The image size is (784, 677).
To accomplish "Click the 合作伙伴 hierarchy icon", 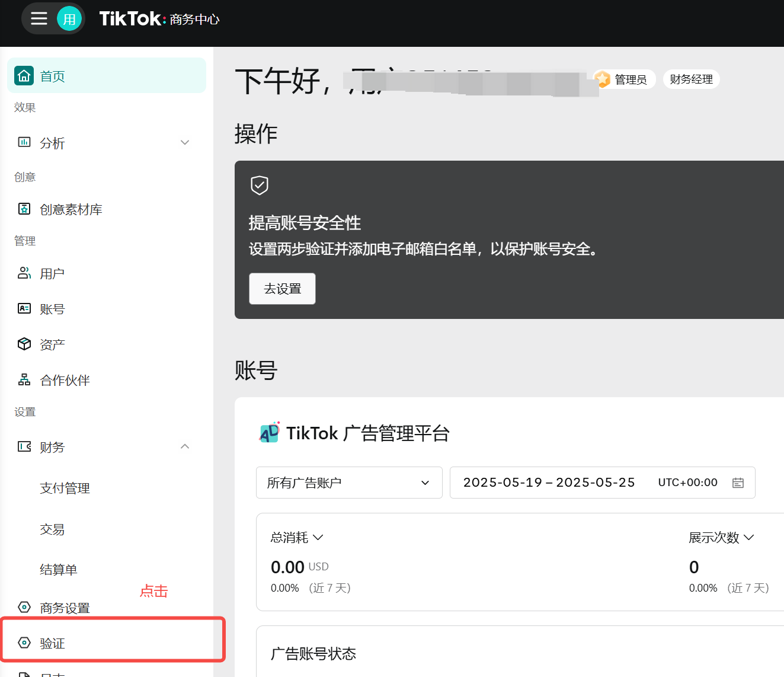I will [x=24, y=380].
